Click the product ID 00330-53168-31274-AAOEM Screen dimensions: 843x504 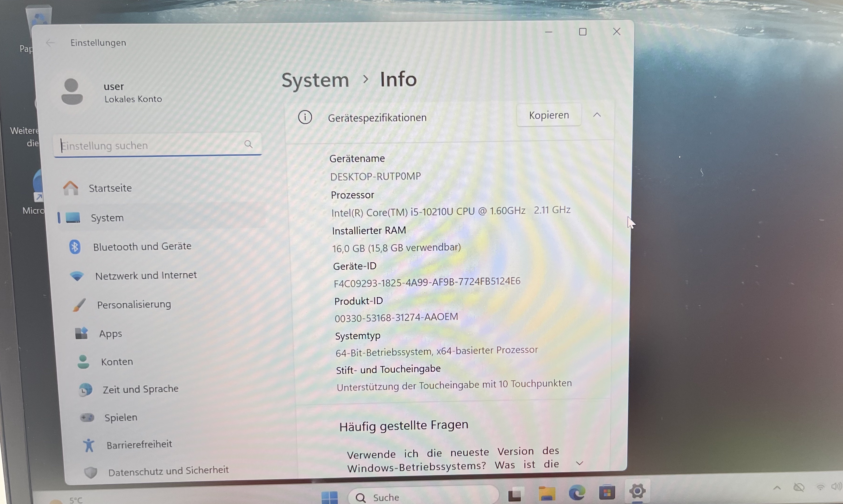click(x=396, y=318)
